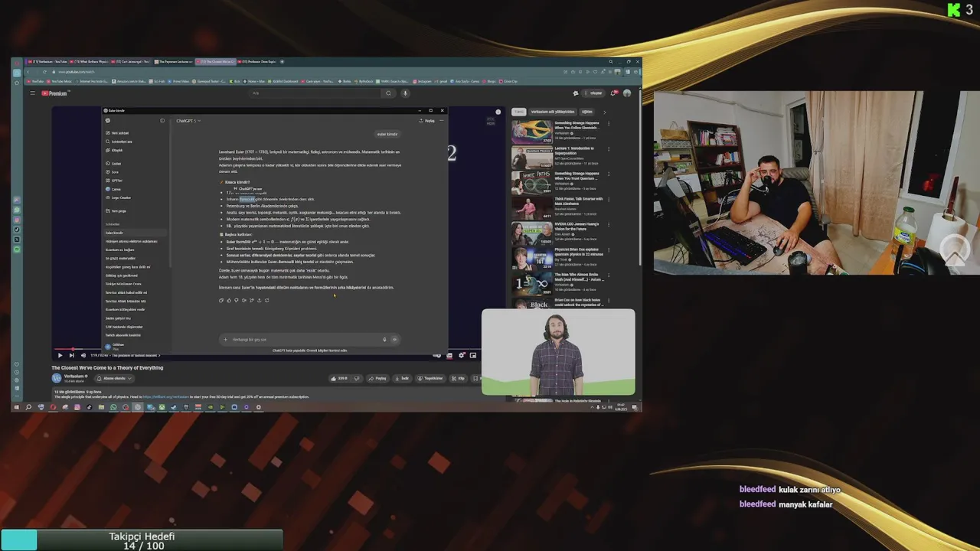The height and width of the screenshot is (551, 980).
Task: Click Paylaş share button in ChatGPT window
Action: (x=427, y=120)
